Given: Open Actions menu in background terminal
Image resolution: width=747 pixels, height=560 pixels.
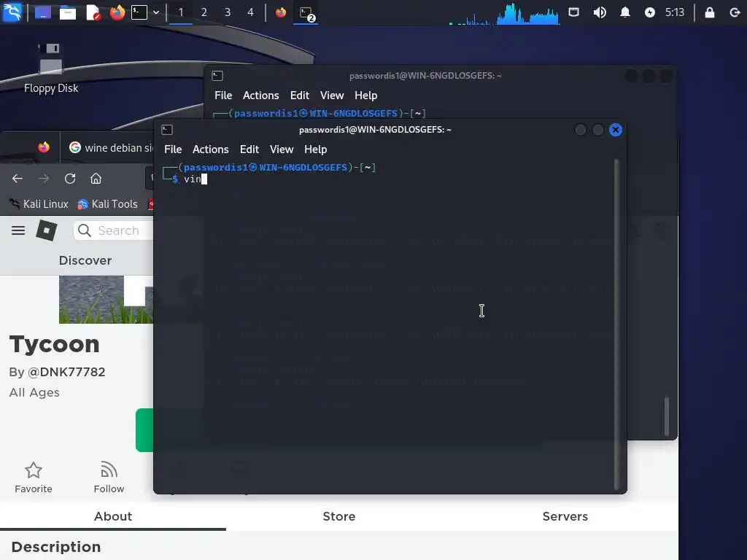Looking at the screenshot, I should tap(260, 96).
